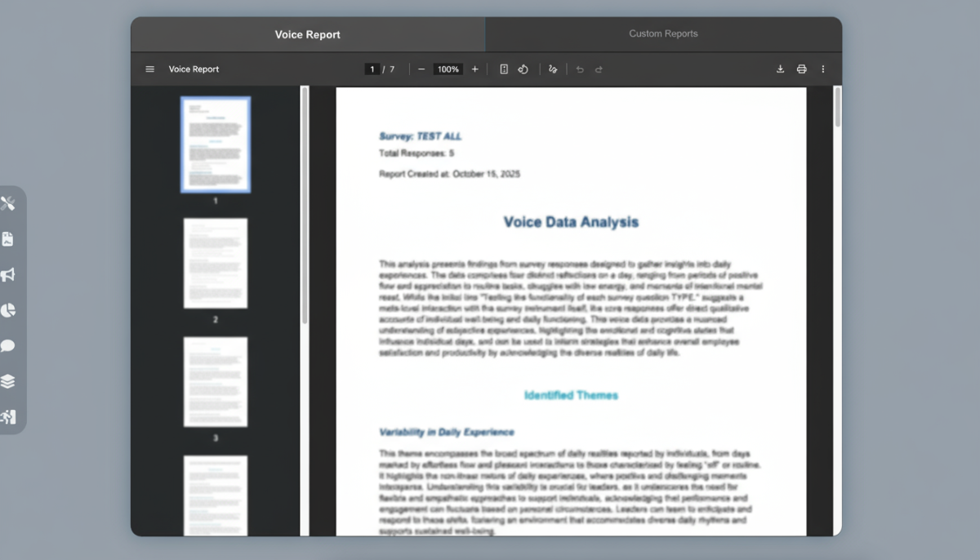Download the Voice Report PDF
Viewport: 980px width, 560px height.
point(780,69)
